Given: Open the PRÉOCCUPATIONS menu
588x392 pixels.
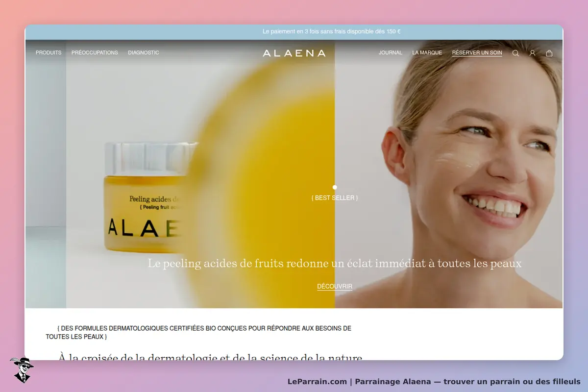Looking at the screenshot, I should 95,52.
